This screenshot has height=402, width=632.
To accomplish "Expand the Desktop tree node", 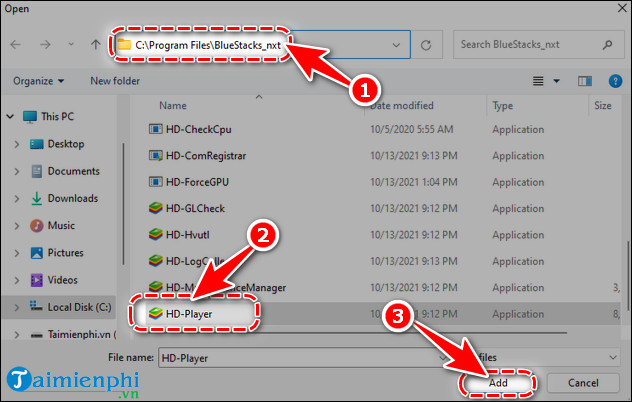I will pyautogui.click(x=17, y=144).
